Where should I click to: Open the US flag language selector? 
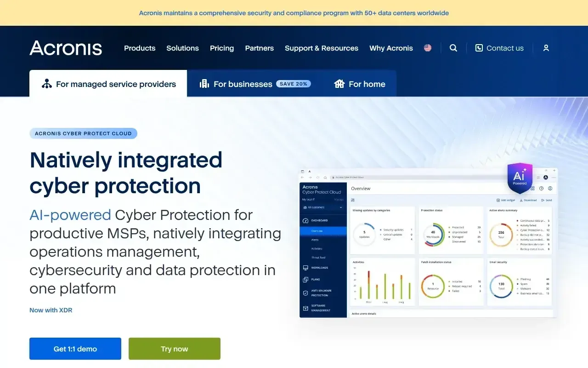(x=428, y=48)
